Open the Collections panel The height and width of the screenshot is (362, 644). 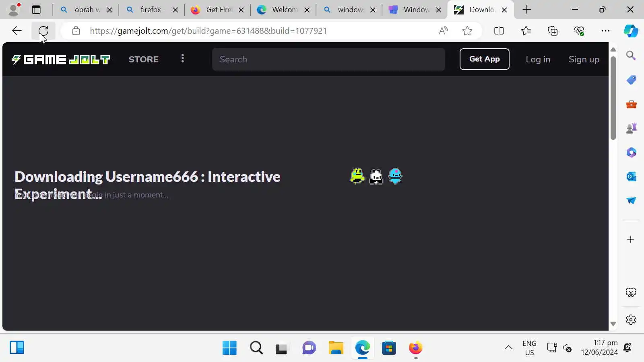[x=553, y=31]
